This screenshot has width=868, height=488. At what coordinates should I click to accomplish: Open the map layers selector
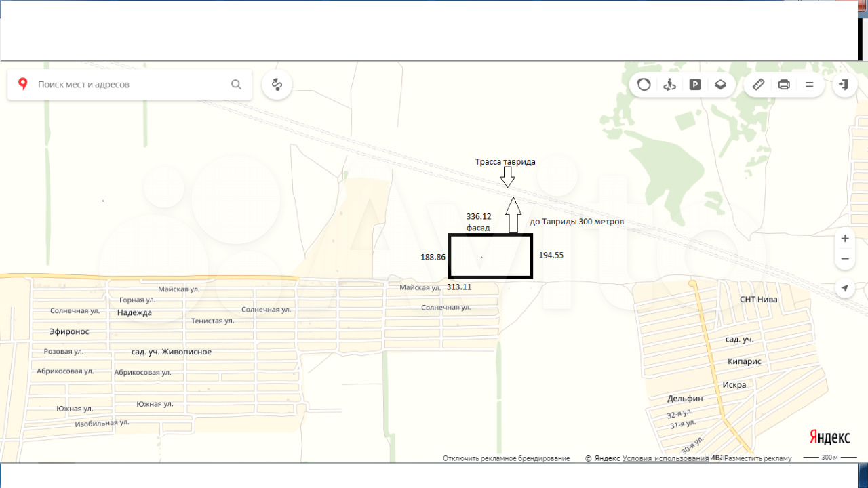click(720, 85)
